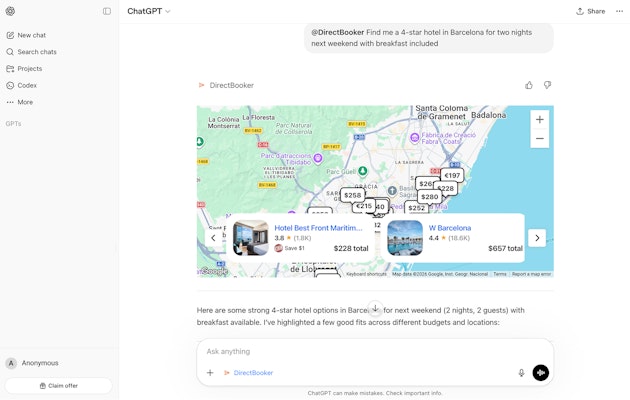Select the €197 price marker on the map
The height and width of the screenshot is (400, 630).
(452, 176)
